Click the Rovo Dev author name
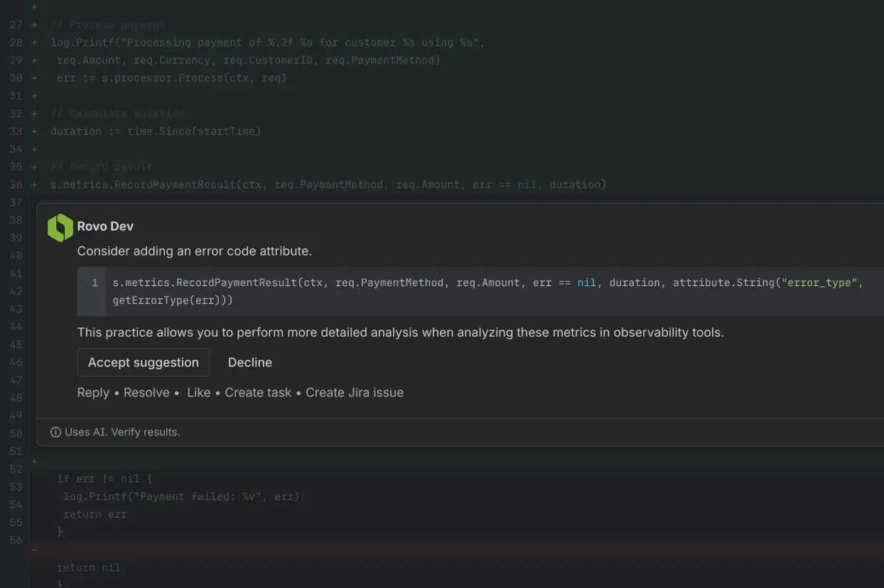 pos(105,227)
